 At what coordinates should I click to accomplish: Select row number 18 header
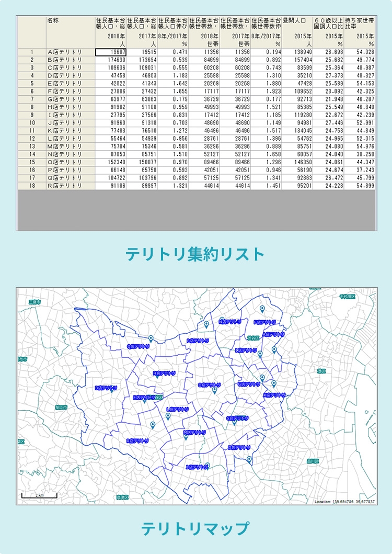pos(32,186)
